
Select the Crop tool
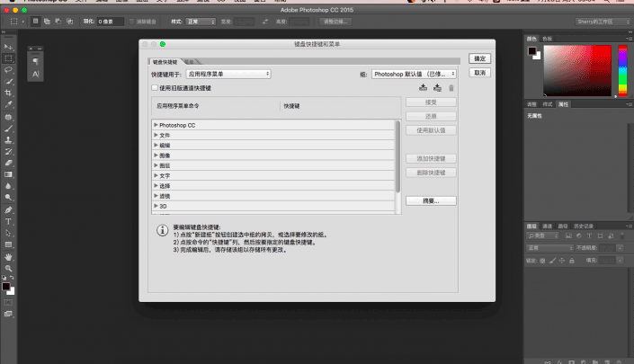click(x=8, y=93)
